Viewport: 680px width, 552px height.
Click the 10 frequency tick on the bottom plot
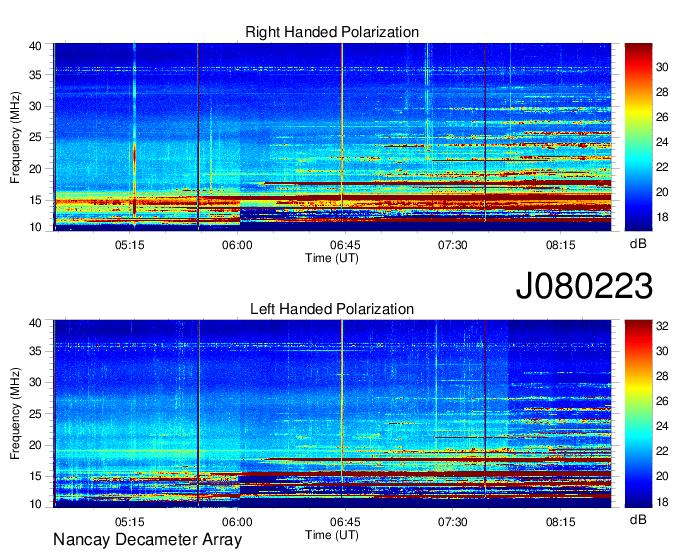[x=35, y=504]
